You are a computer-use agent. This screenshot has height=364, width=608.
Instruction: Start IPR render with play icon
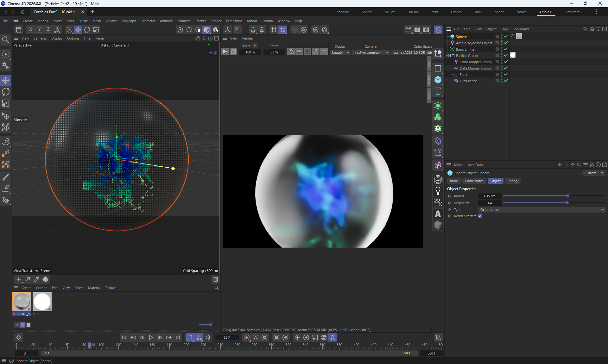(x=225, y=52)
